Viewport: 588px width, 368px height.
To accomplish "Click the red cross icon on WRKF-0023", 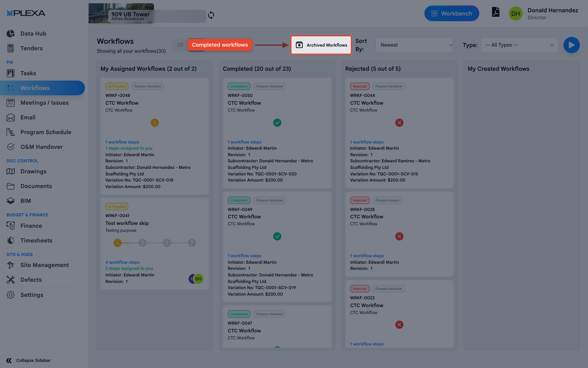I will click(399, 325).
